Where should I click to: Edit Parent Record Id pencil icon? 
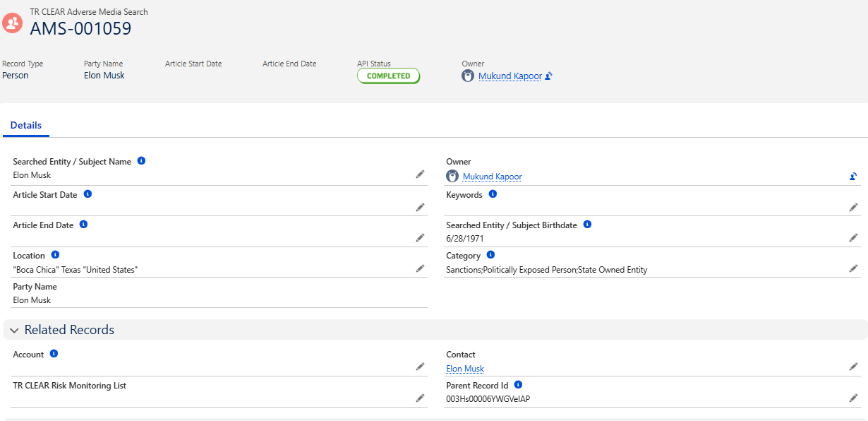coord(853,398)
